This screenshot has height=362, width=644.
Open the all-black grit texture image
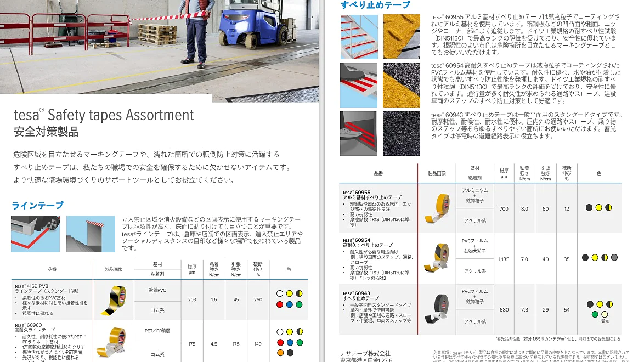click(402, 133)
